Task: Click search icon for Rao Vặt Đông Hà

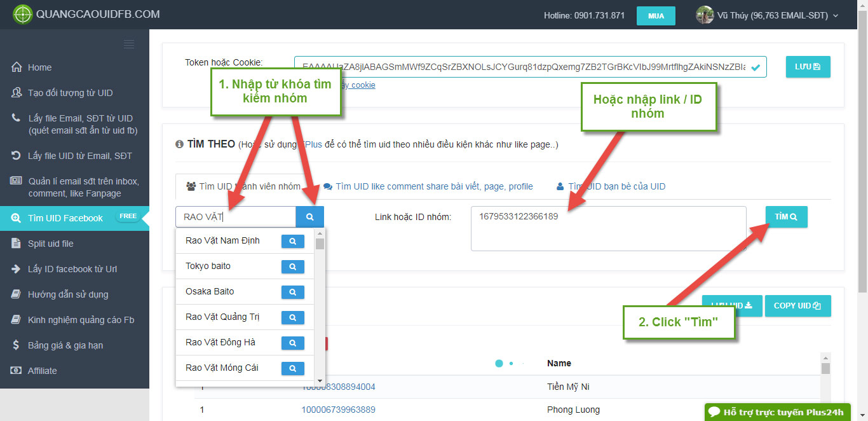Action: [x=293, y=343]
